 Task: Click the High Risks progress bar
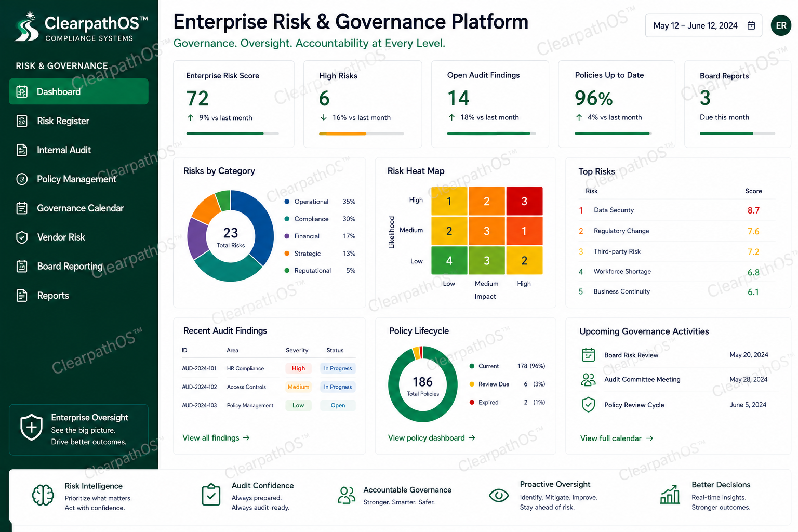click(x=361, y=134)
